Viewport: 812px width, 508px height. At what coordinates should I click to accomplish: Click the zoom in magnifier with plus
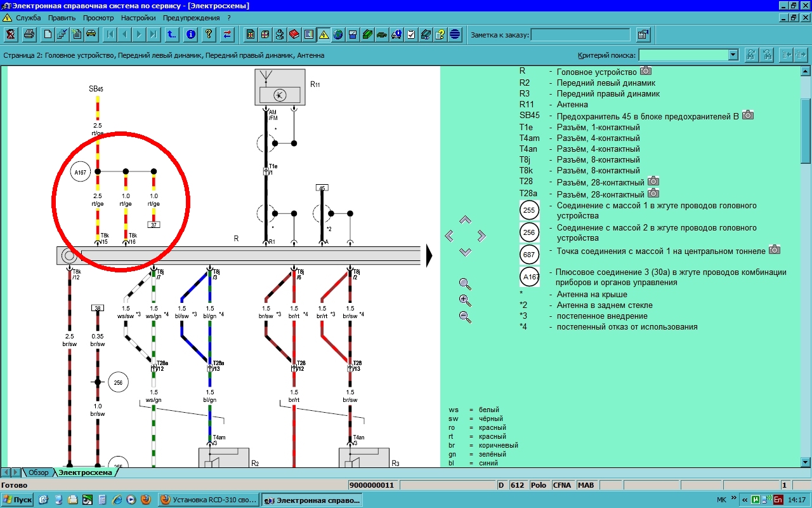(465, 300)
